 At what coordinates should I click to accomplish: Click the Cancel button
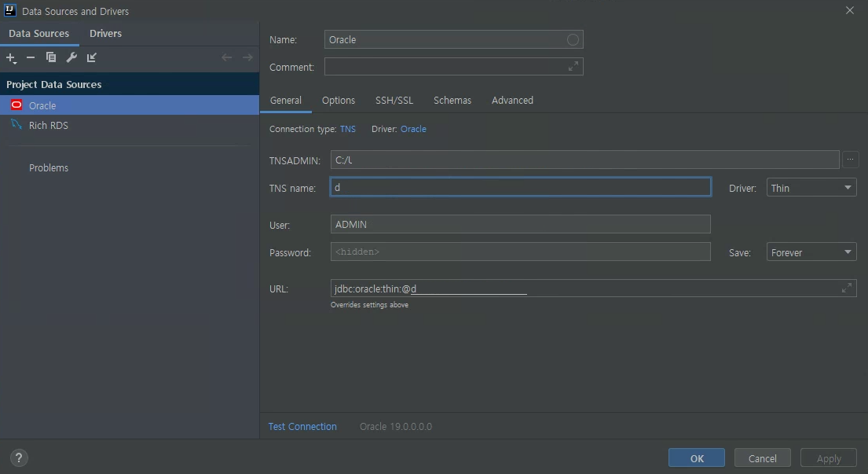click(x=762, y=458)
